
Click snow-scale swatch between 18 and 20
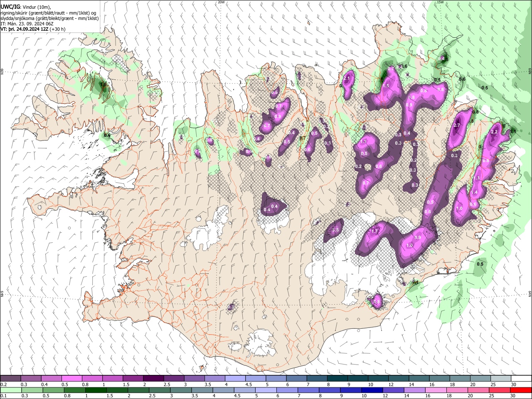[460, 379]
